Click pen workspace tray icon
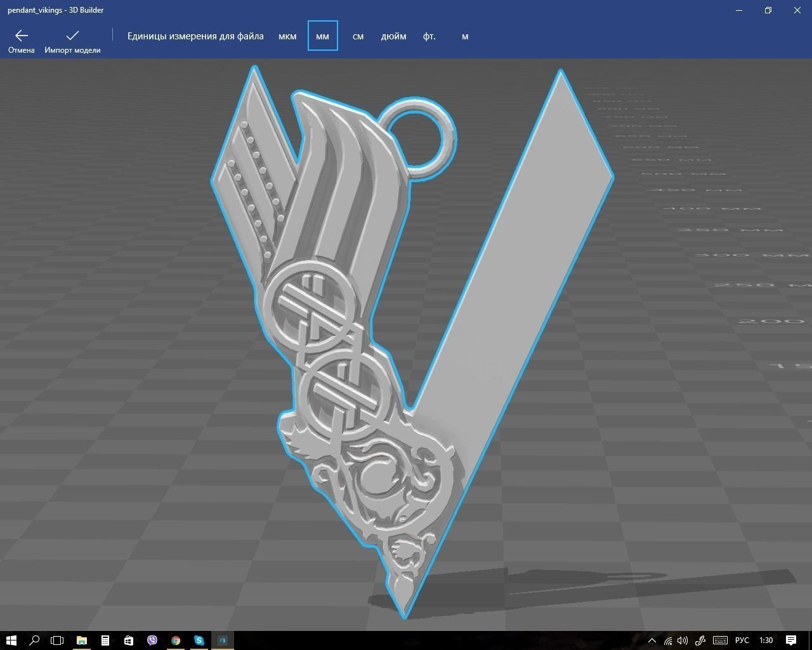The width and height of the screenshot is (812, 650). [700, 640]
